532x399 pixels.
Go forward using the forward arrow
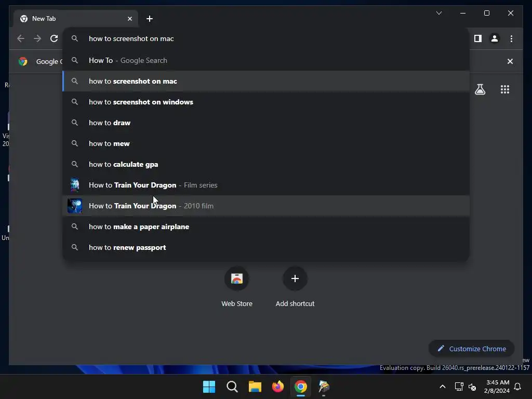37,38
